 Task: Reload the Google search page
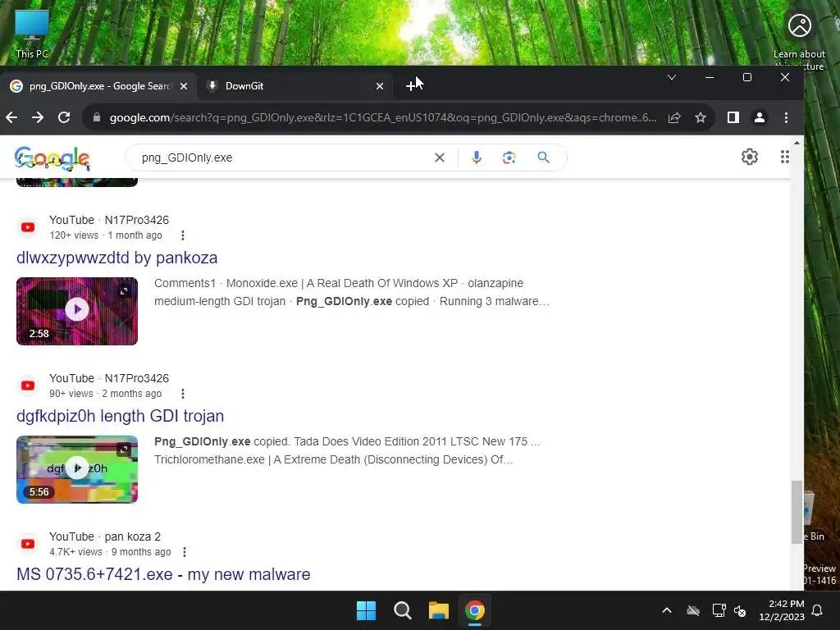pyautogui.click(x=64, y=117)
